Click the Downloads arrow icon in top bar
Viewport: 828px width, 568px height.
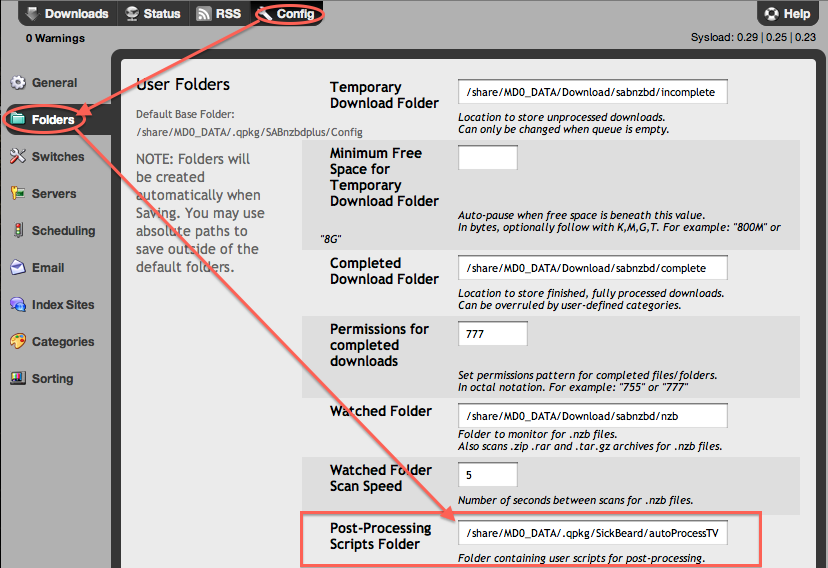(33, 13)
